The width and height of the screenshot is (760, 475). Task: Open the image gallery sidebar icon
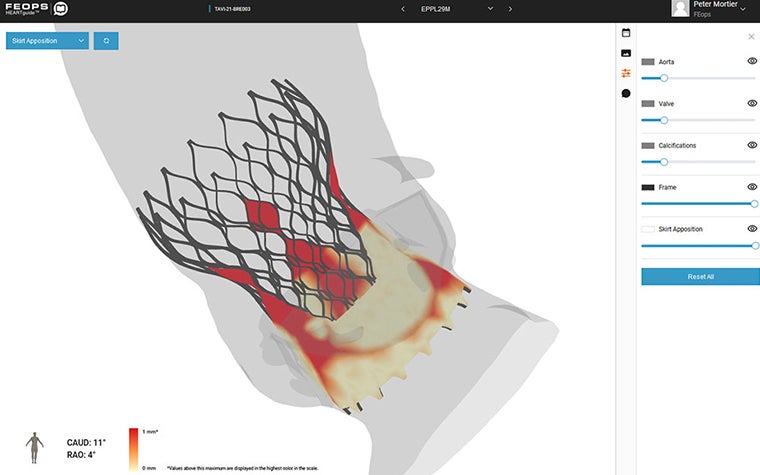[626, 53]
